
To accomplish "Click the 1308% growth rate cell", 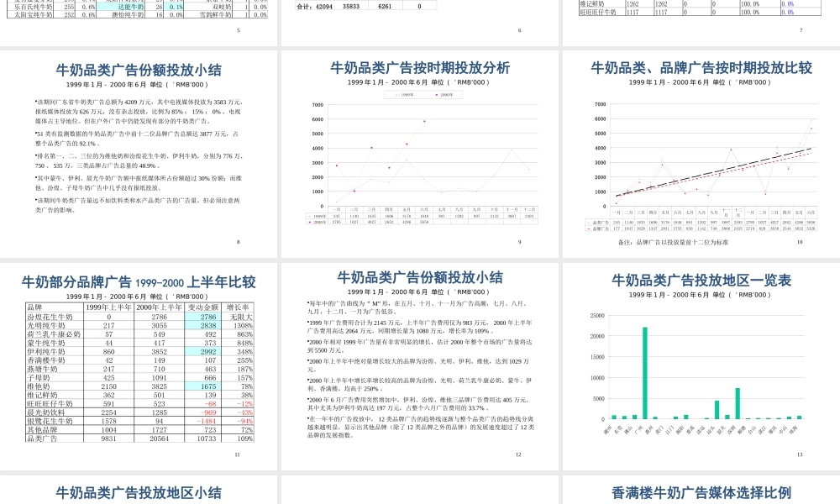I will [243, 326].
